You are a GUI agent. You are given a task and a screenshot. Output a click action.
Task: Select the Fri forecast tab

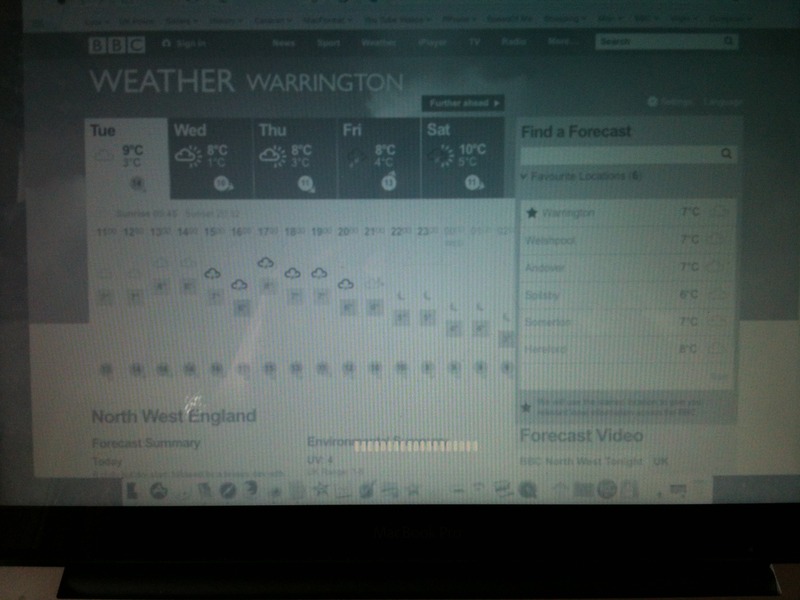point(379,159)
